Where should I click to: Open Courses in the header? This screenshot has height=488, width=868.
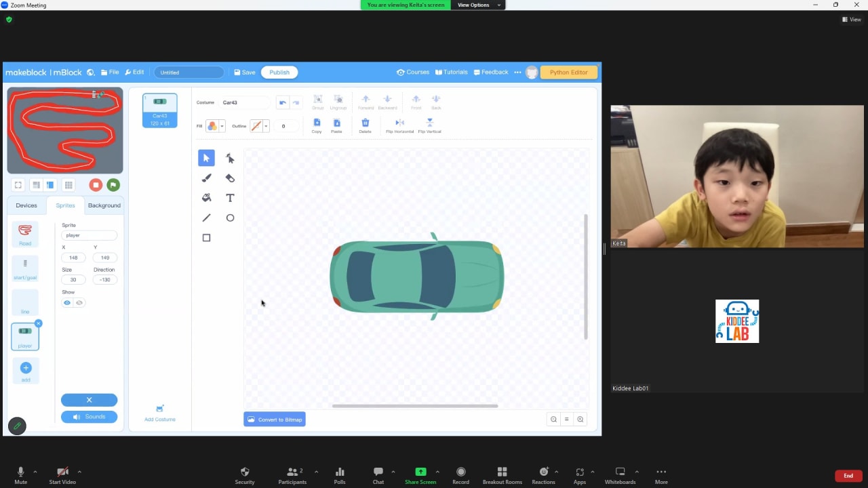pos(413,73)
